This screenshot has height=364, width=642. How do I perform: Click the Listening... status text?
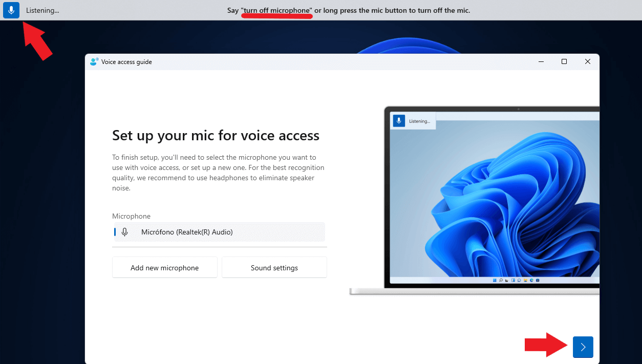click(x=42, y=10)
